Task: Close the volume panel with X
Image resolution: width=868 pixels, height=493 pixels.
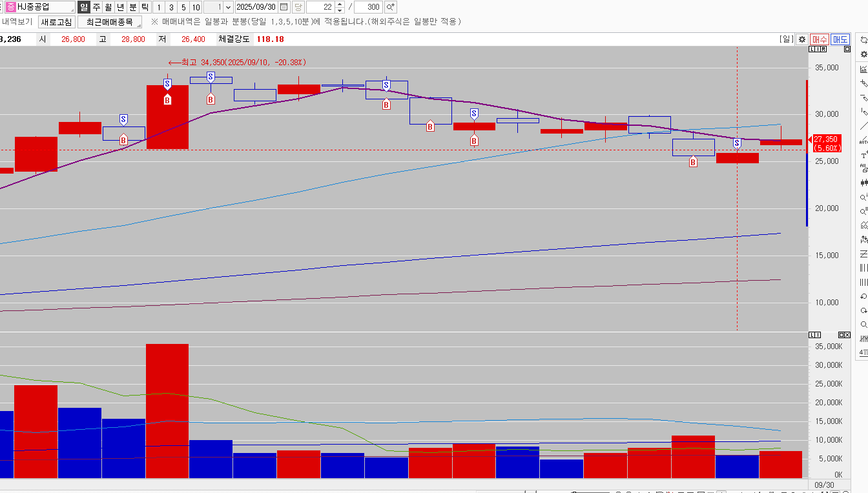Action: pyautogui.click(x=847, y=335)
